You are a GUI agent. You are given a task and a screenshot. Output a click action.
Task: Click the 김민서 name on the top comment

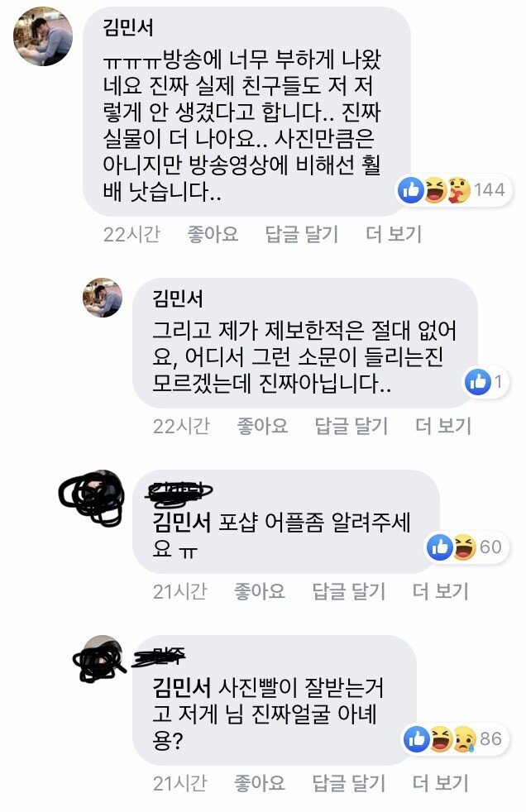coord(128,27)
